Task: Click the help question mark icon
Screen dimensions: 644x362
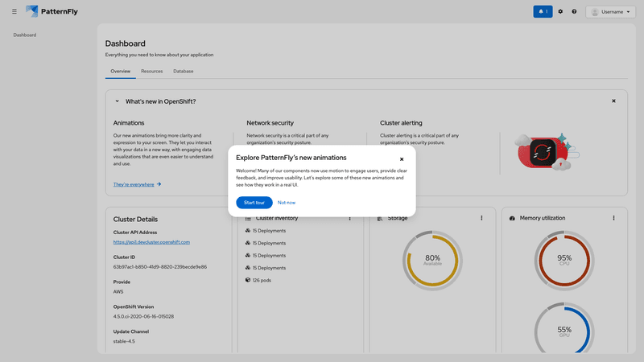Action: [x=574, y=12]
